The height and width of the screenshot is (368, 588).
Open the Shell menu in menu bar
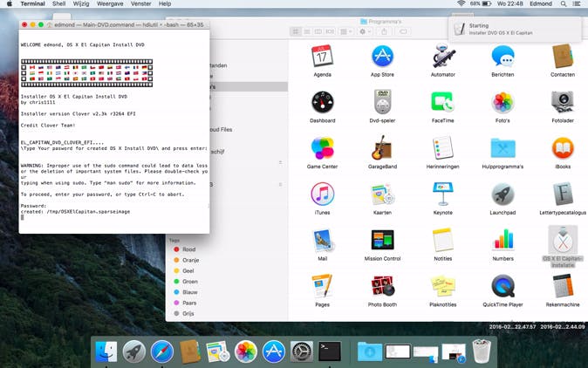pos(58,3)
